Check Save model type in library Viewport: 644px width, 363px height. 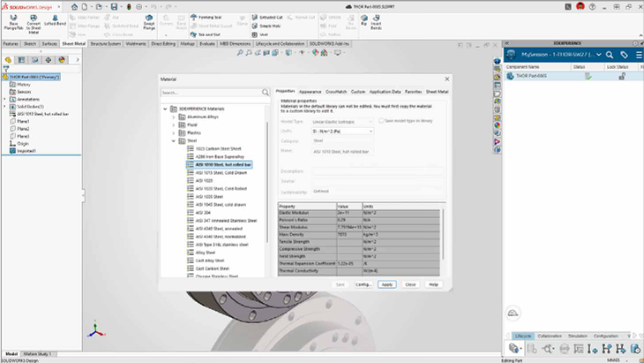(381, 120)
